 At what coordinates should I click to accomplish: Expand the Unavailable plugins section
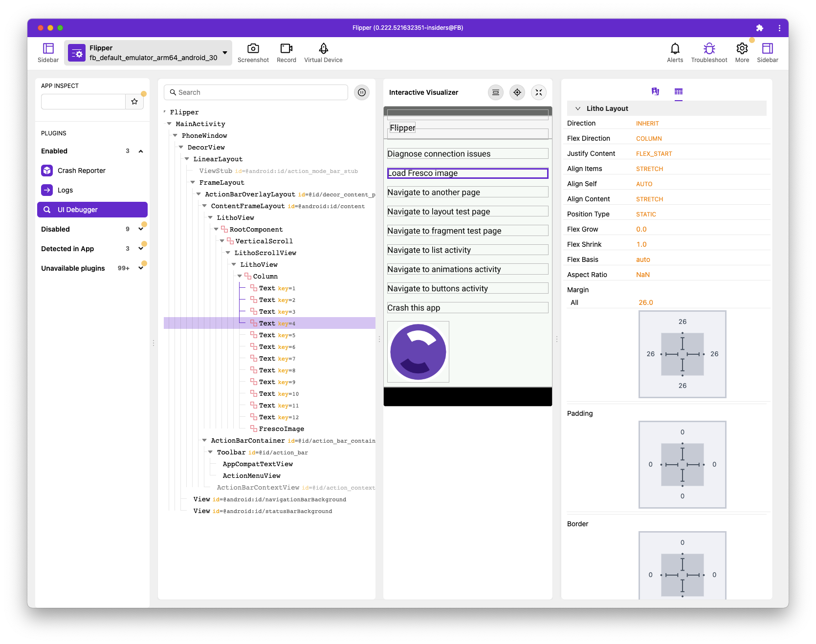click(141, 268)
